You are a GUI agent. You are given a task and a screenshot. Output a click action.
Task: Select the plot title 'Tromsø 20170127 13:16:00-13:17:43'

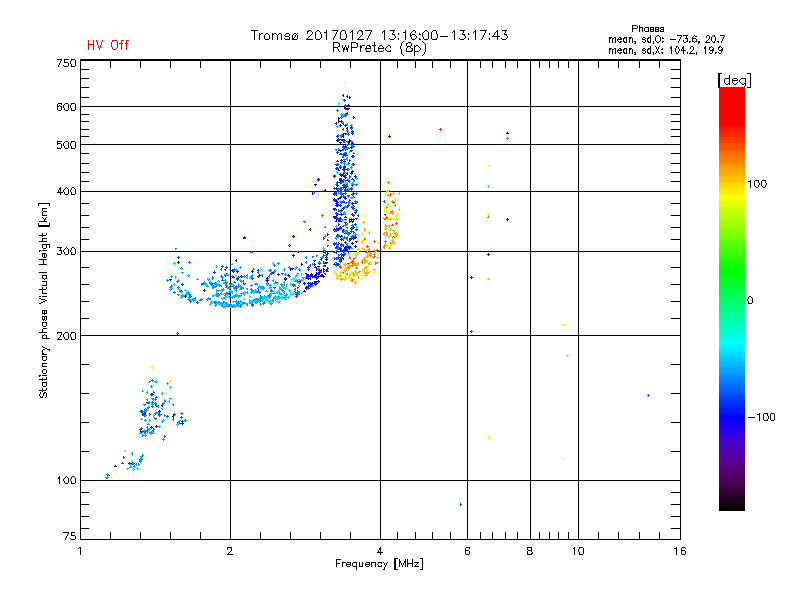379,35
